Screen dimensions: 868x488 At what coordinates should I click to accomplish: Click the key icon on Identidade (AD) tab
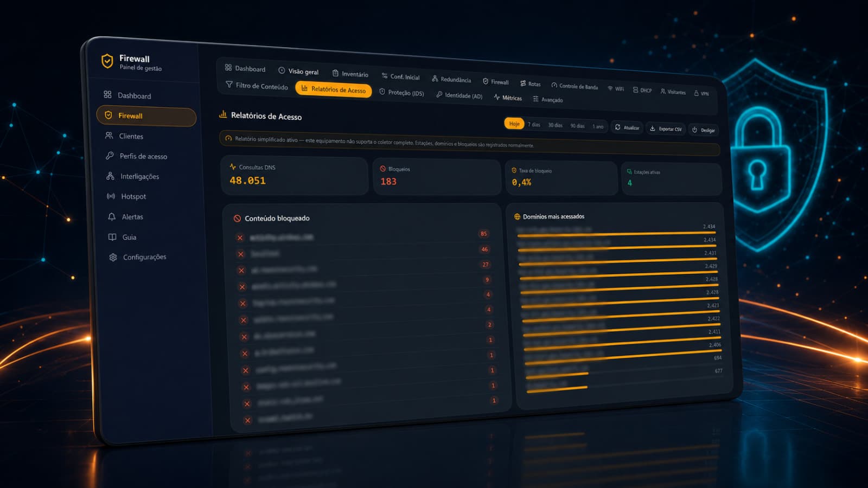(439, 94)
